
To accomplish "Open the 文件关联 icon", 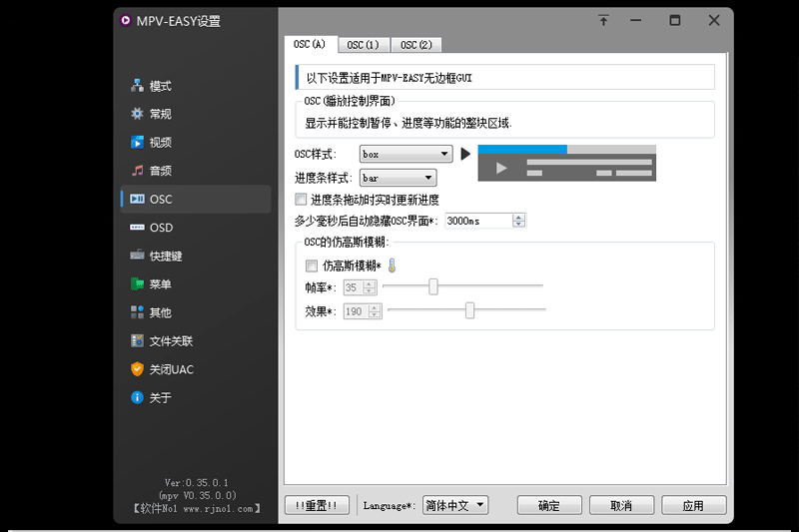I will (x=137, y=340).
